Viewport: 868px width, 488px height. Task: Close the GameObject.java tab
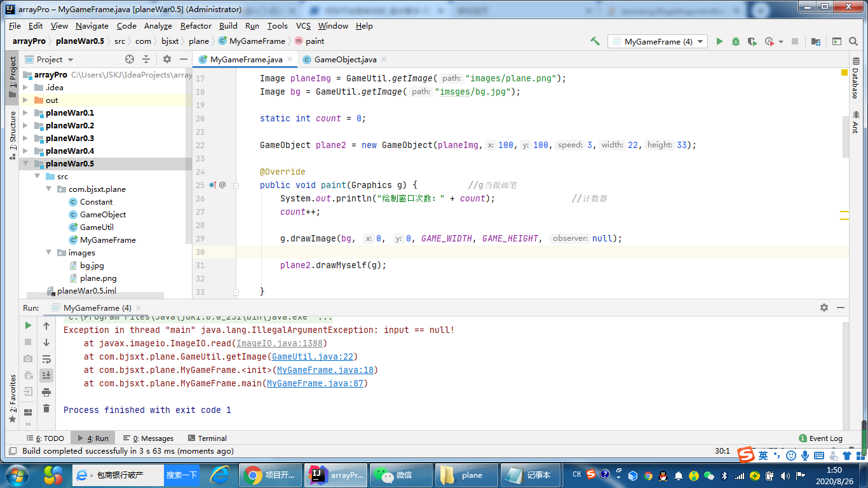384,59
